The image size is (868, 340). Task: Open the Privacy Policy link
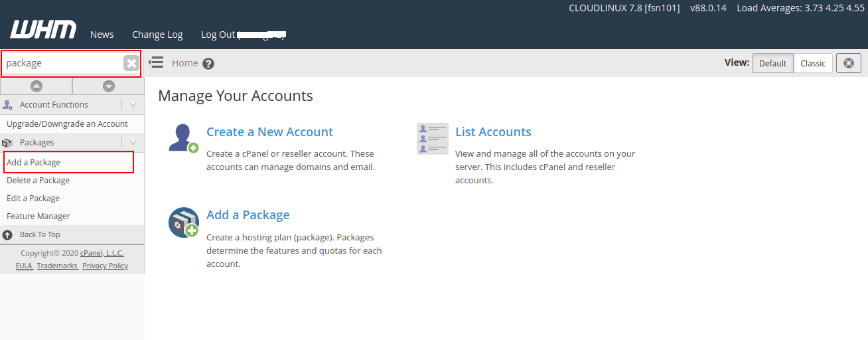tap(105, 266)
